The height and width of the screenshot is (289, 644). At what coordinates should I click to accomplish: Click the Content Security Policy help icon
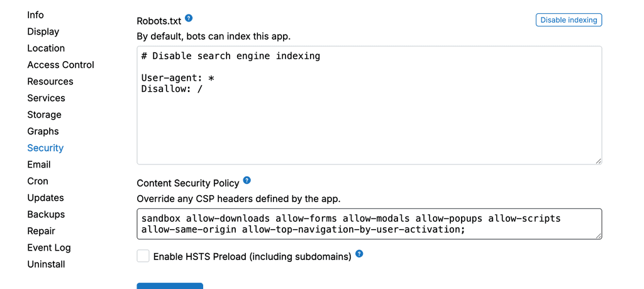pos(247,181)
